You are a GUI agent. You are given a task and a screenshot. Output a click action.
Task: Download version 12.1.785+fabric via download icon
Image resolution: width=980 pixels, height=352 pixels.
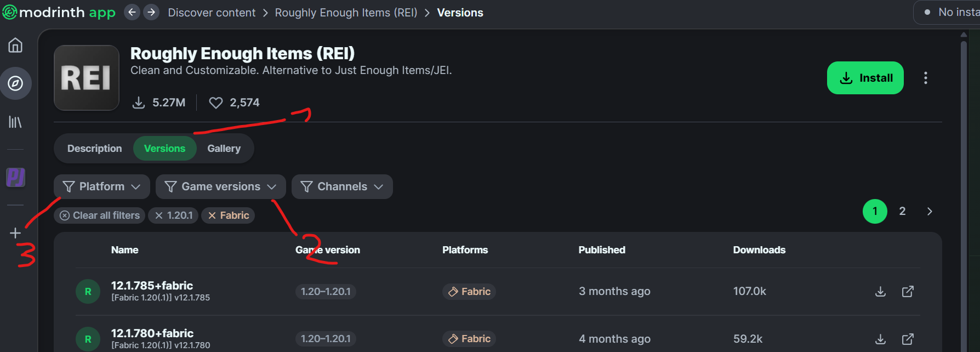click(880, 291)
